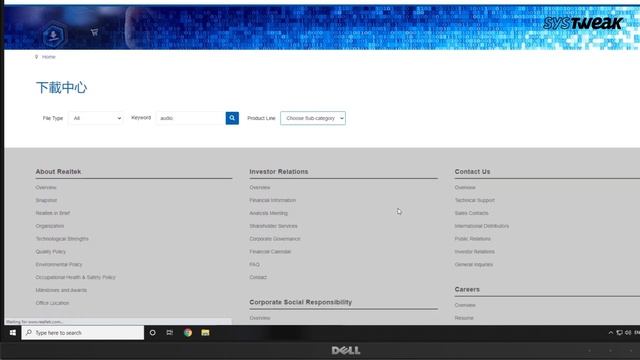This screenshot has height=360, width=640.
Task: Open Overview under Careers
Action: [x=465, y=305]
